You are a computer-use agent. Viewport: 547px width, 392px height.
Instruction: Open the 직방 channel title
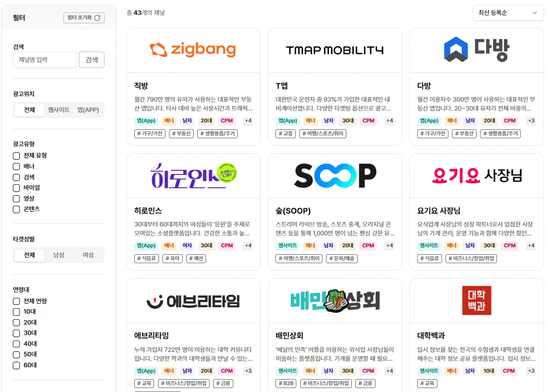[x=141, y=86]
